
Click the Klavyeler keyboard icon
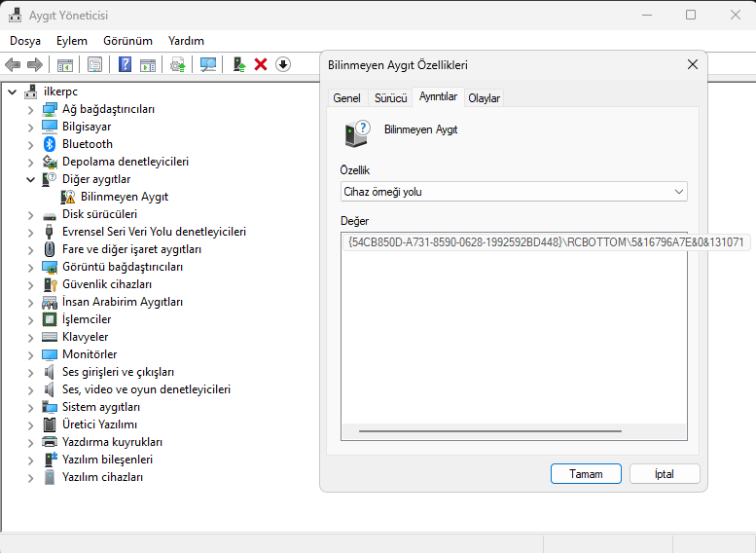click(50, 337)
